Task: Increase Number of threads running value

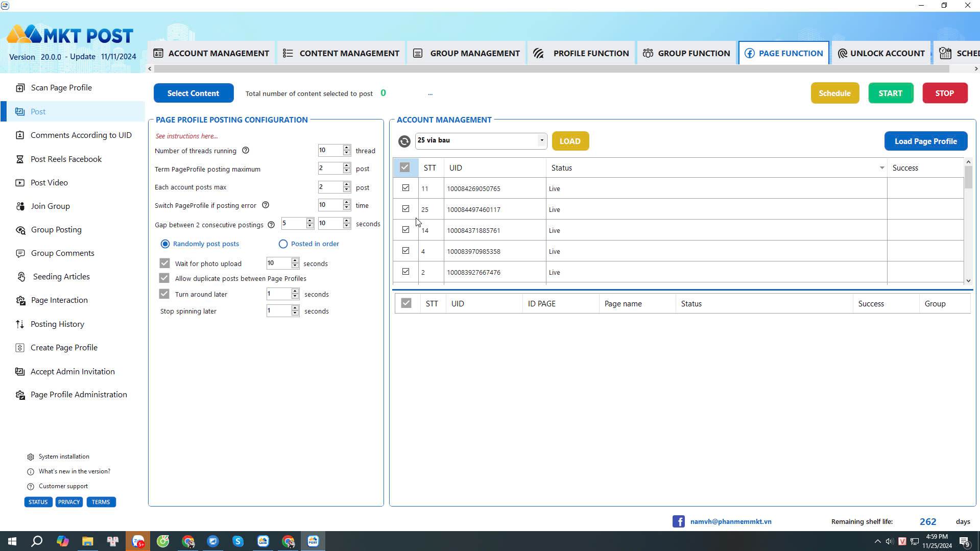Action: click(x=347, y=148)
